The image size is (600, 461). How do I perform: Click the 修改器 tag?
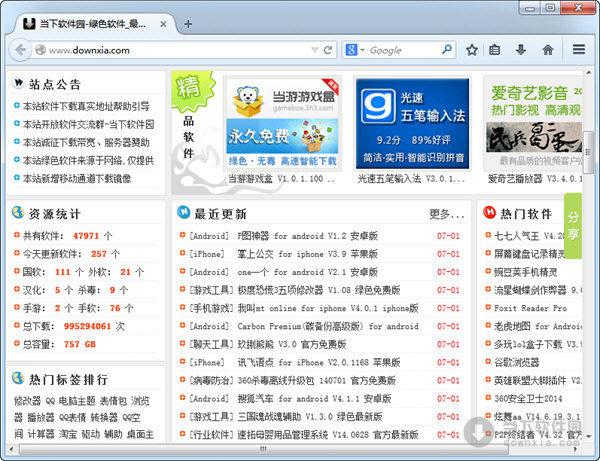[x=27, y=401]
